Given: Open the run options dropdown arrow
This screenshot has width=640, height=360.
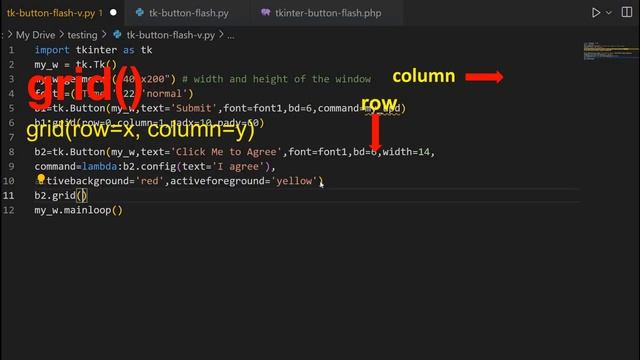Looking at the screenshot, I should [609, 13].
